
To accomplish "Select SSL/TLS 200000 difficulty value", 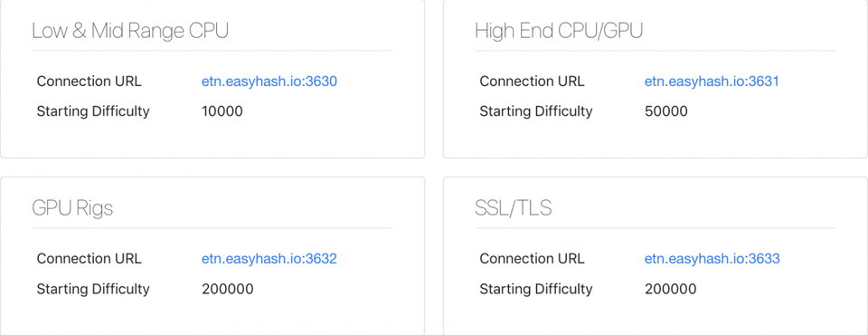I will 670,289.
